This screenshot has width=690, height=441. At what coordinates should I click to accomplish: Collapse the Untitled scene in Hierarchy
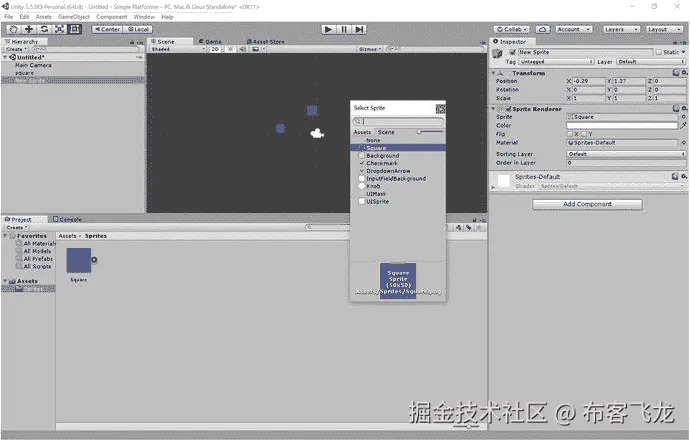pyautogui.click(x=5, y=57)
